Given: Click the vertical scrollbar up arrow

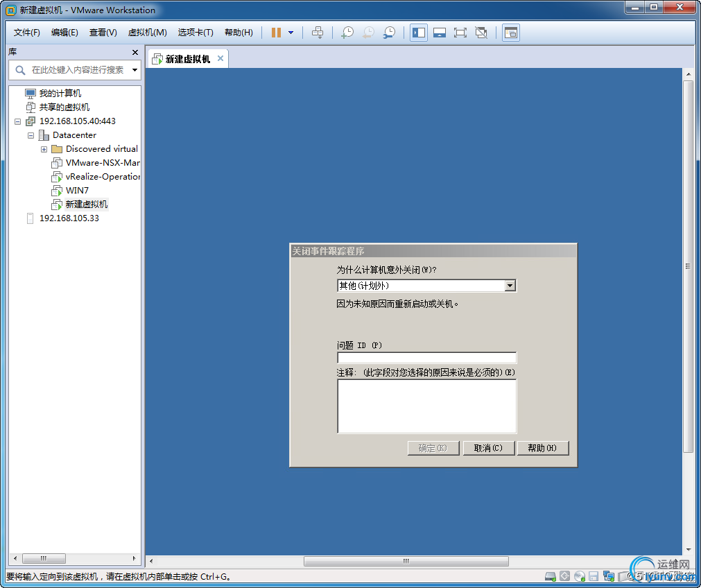Looking at the screenshot, I should click(x=688, y=74).
